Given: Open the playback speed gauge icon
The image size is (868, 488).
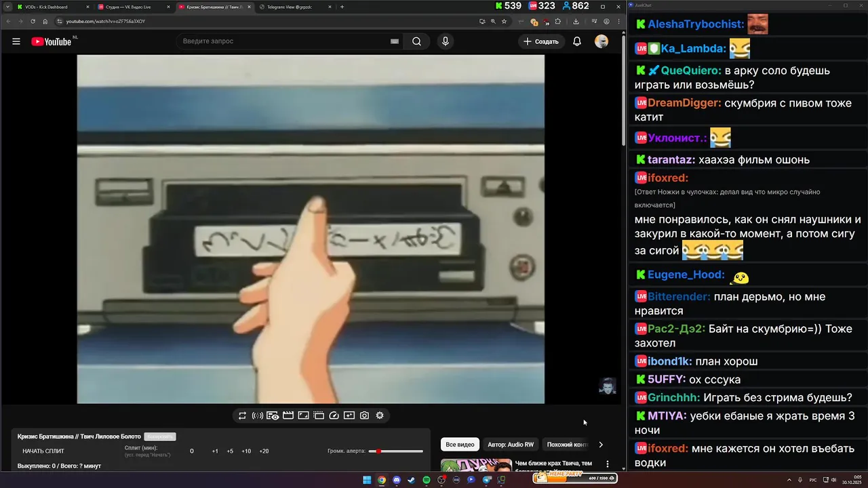Looking at the screenshot, I should pos(334,415).
